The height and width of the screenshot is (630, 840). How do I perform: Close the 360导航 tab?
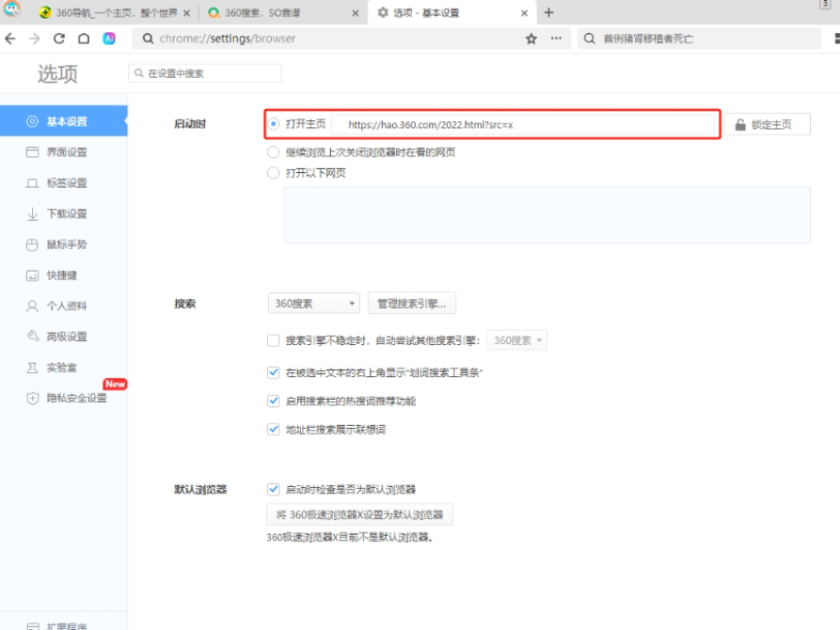point(186,13)
